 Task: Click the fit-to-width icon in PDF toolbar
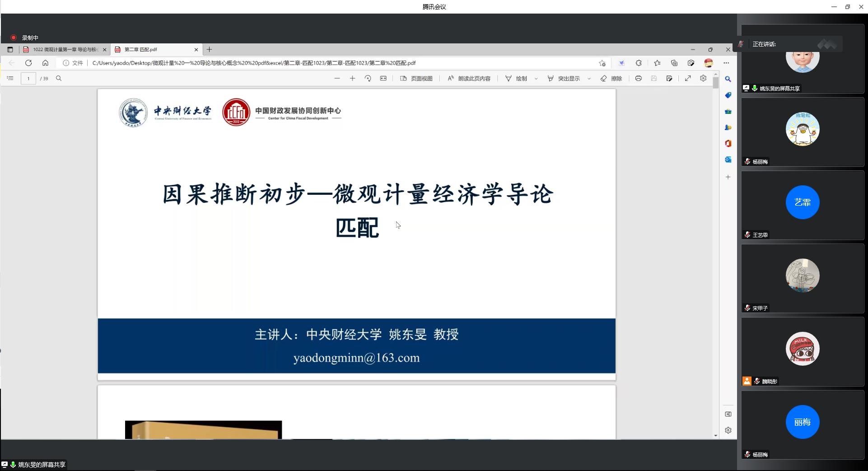point(383,78)
